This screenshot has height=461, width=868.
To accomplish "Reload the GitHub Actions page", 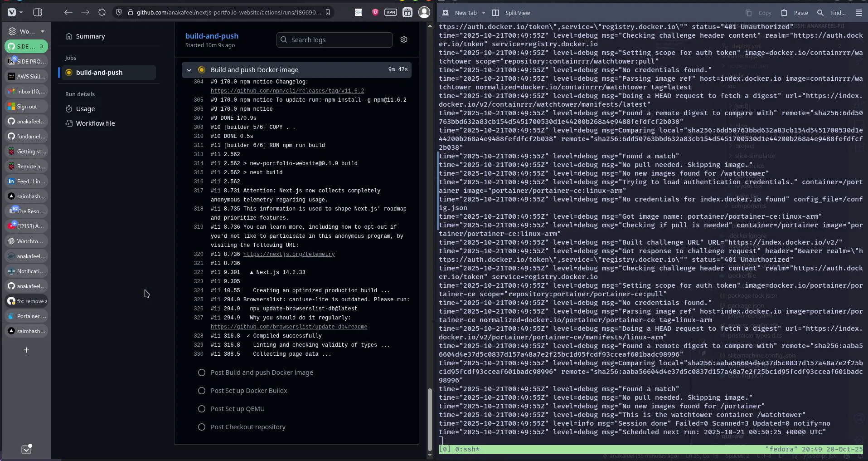I will point(102,12).
